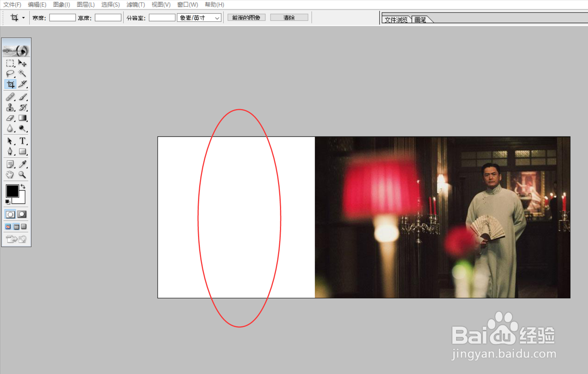Select the Eyedropper tool
This screenshot has height=374, width=588.
click(22, 164)
